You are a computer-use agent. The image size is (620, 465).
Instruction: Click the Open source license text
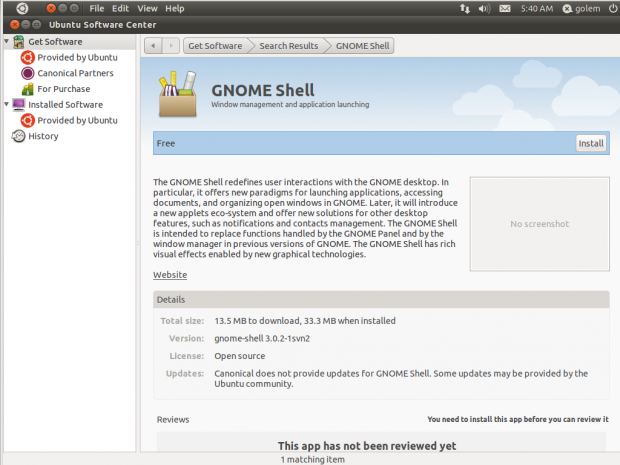pyautogui.click(x=240, y=356)
